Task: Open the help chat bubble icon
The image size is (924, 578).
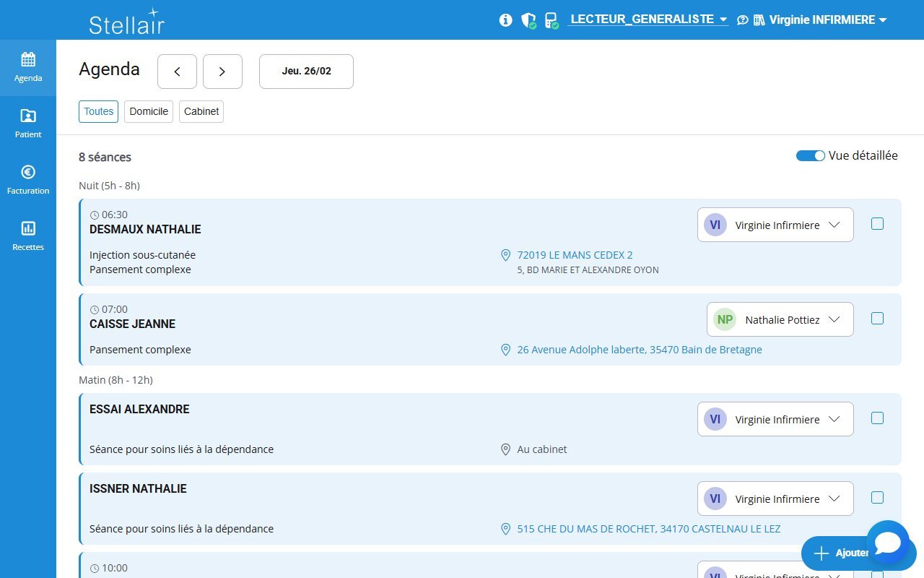Action: (x=743, y=20)
